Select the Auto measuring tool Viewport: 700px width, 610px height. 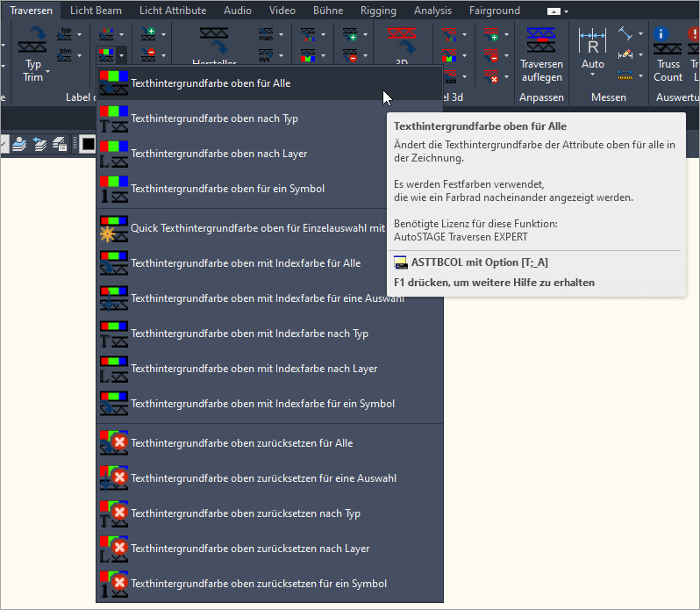click(593, 48)
